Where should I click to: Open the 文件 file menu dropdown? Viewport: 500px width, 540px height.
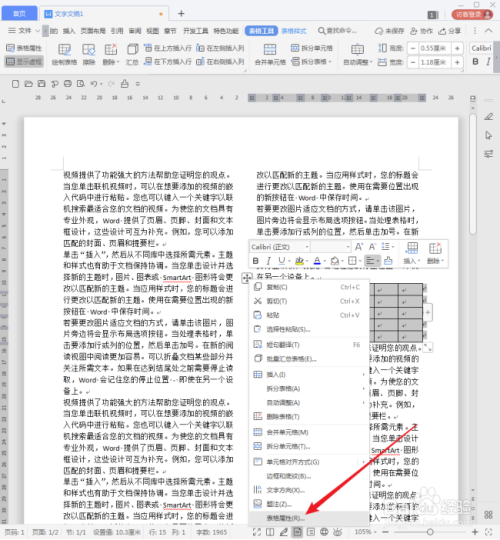point(24,31)
